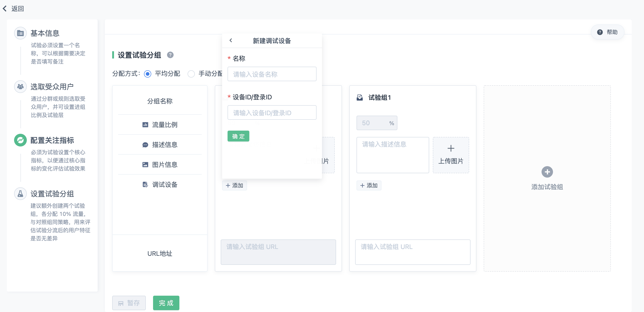Click the green 完成 button
The height and width of the screenshot is (312, 644).
[x=166, y=303]
